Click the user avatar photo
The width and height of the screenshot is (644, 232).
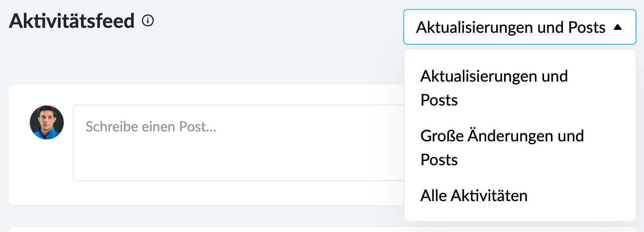click(x=47, y=122)
